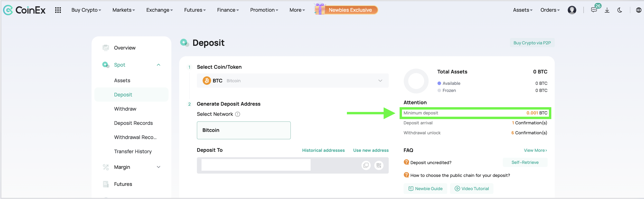Open the messages icon with 26 badge
This screenshot has width=644, height=199.
click(x=594, y=10)
